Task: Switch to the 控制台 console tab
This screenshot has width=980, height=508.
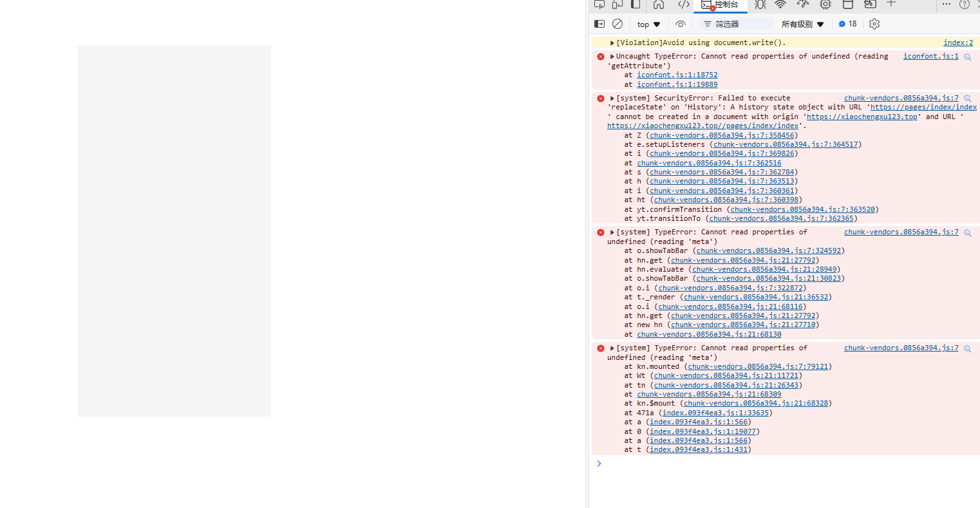Action: [x=720, y=5]
